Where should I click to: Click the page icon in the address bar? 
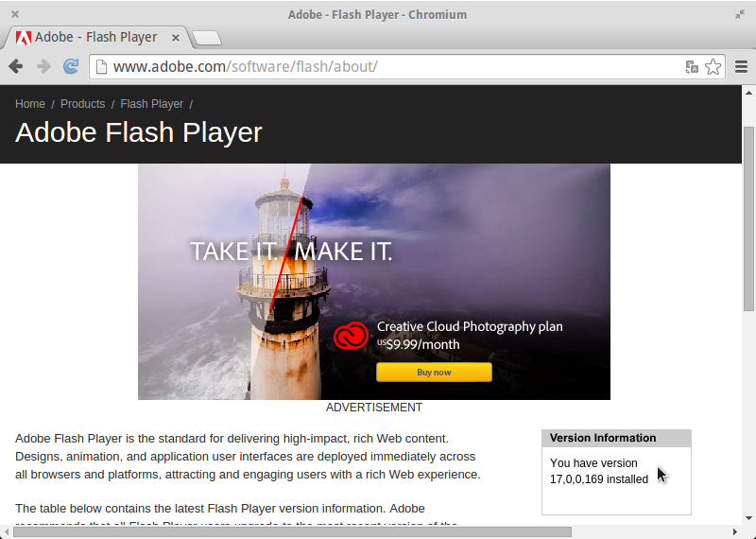pos(101,66)
